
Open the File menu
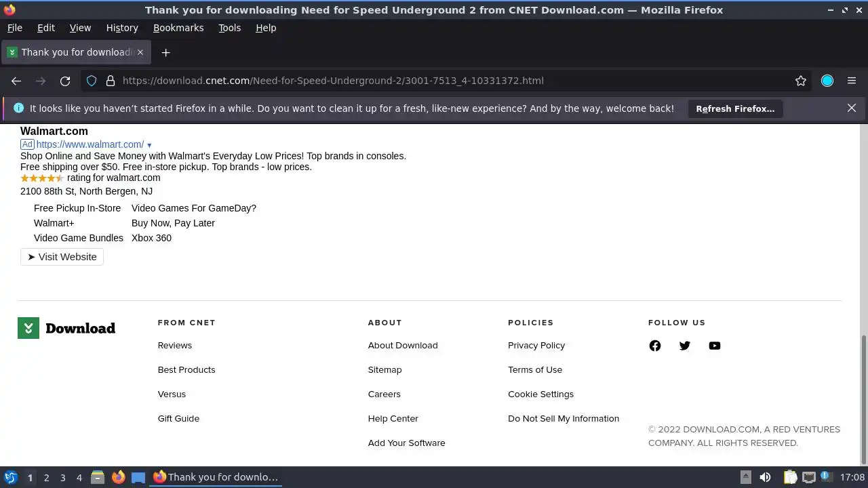click(x=14, y=28)
